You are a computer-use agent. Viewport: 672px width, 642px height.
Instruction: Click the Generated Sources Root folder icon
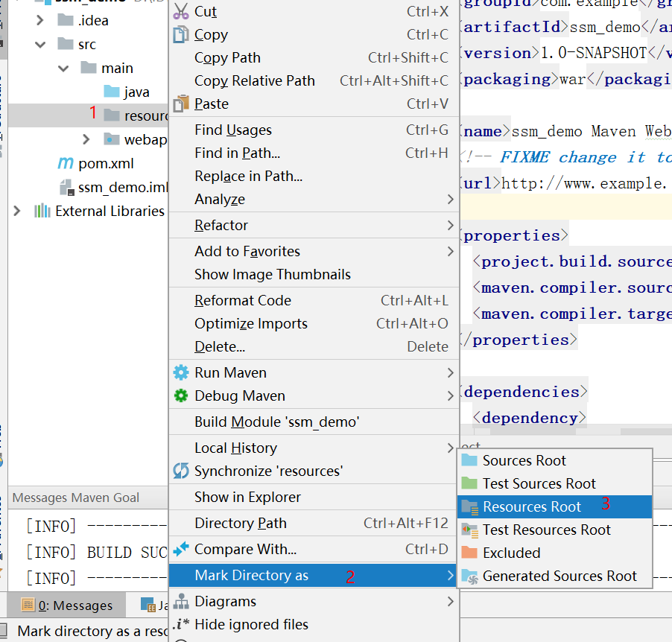click(470, 577)
